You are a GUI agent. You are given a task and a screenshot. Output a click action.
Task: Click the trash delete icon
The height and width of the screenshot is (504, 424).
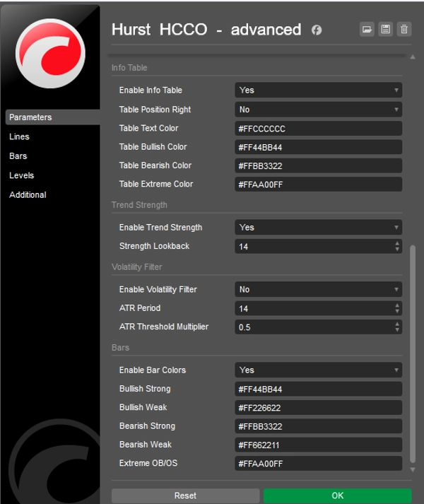pyautogui.click(x=404, y=30)
